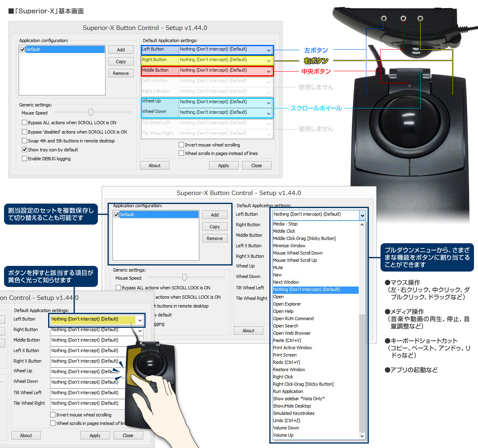Click Apply button in top Setup window

tap(224, 166)
